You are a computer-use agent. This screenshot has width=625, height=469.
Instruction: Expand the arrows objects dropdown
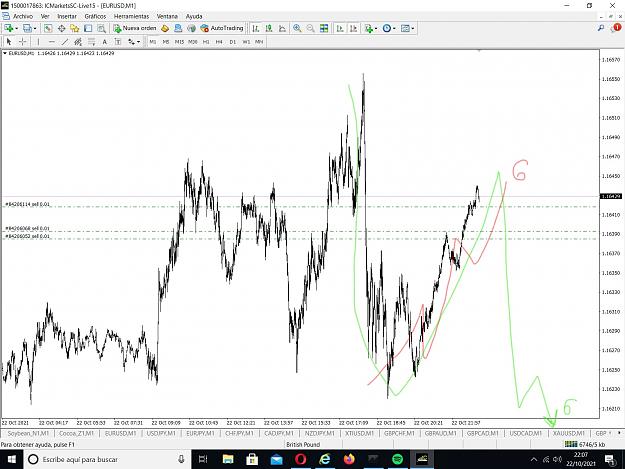pos(138,42)
